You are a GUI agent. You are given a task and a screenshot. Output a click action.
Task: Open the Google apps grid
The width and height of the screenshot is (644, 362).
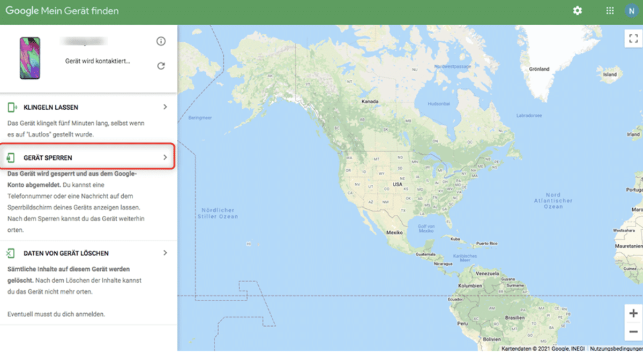[610, 11]
